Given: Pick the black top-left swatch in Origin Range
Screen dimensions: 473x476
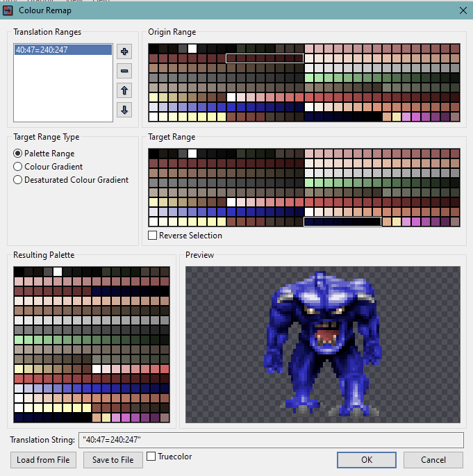Looking at the screenshot, I should click(x=153, y=49).
